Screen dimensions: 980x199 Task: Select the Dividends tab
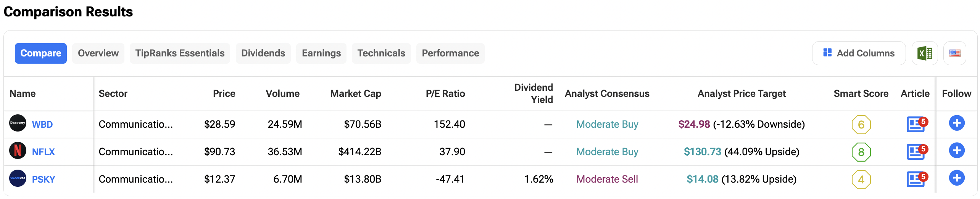[263, 53]
